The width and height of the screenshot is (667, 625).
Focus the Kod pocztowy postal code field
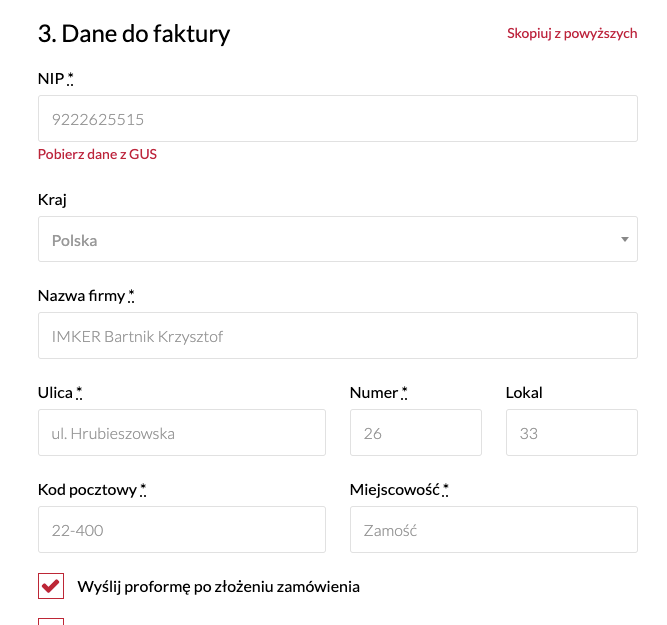(181, 530)
